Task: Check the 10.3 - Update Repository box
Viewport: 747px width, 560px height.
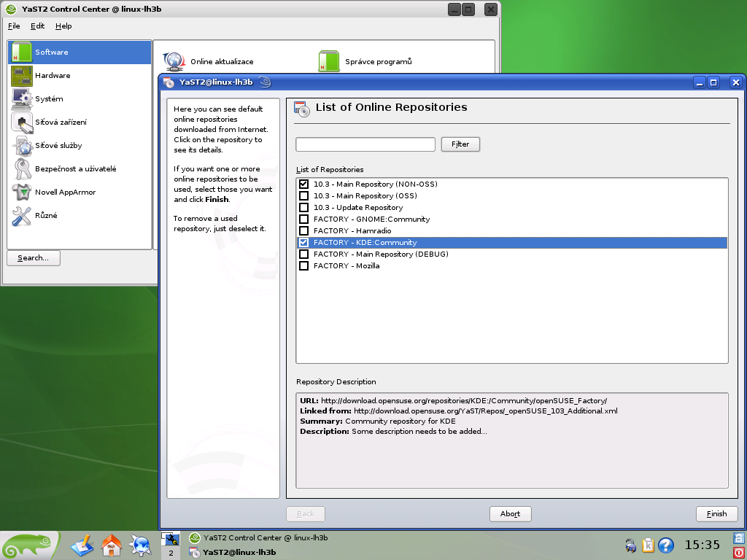Action: point(304,208)
